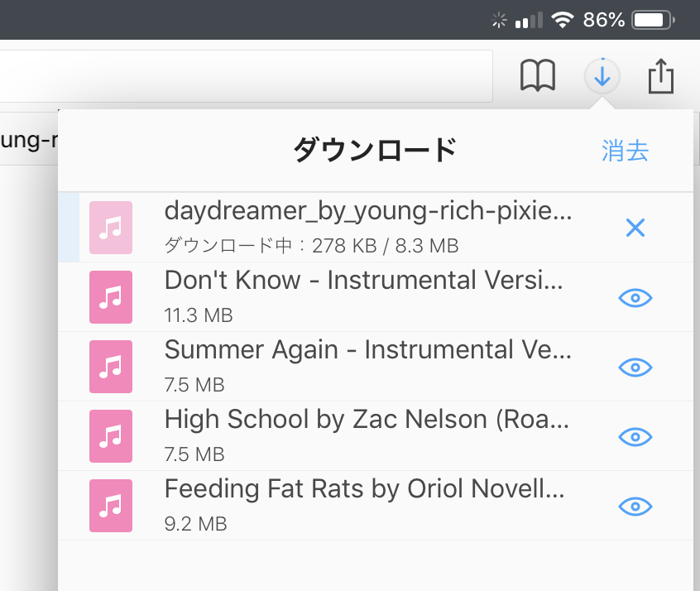Preview Summer Again file with eye icon
Image resolution: width=700 pixels, height=591 pixels.
pyautogui.click(x=635, y=368)
